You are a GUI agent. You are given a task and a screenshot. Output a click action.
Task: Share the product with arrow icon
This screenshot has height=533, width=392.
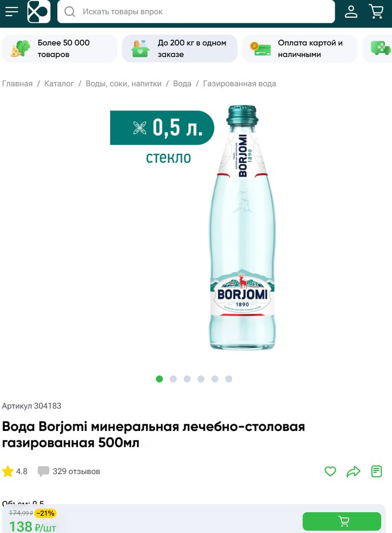[x=353, y=472]
